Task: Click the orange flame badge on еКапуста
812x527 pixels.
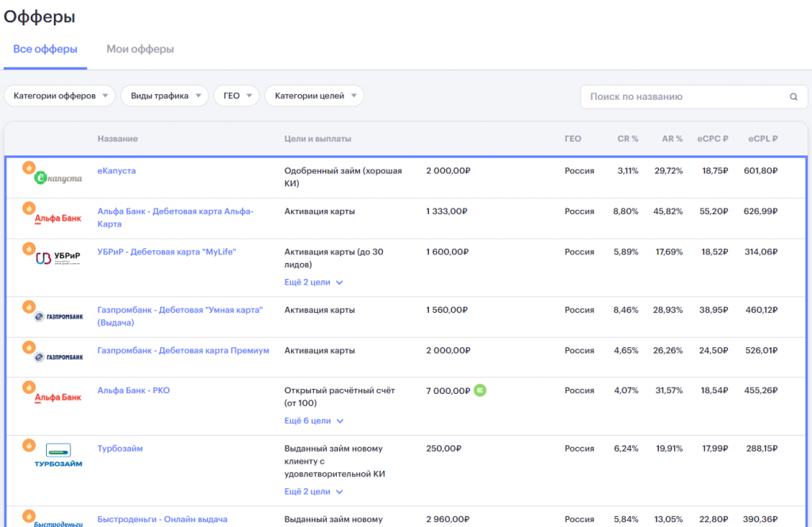Action: (29, 167)
